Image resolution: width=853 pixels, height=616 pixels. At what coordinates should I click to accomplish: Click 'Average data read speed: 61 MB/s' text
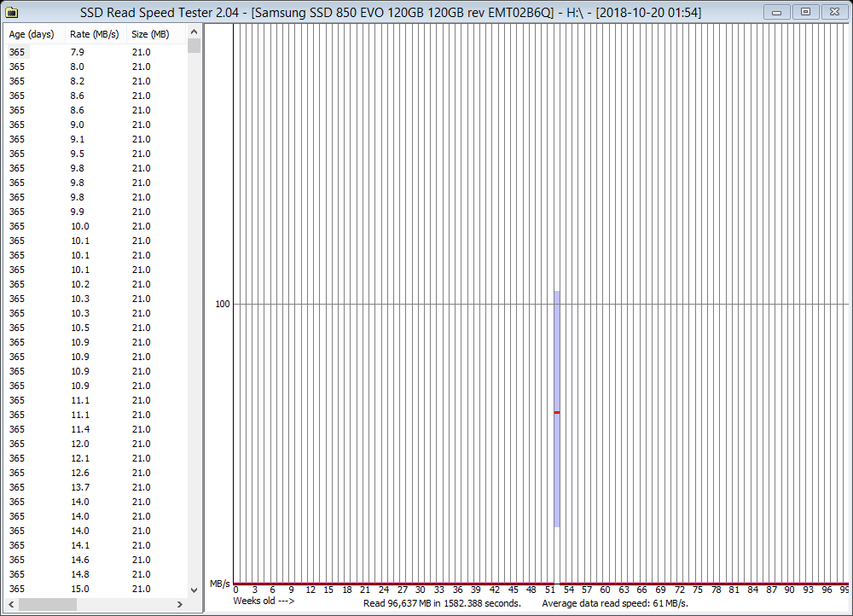tap(615, 603)
